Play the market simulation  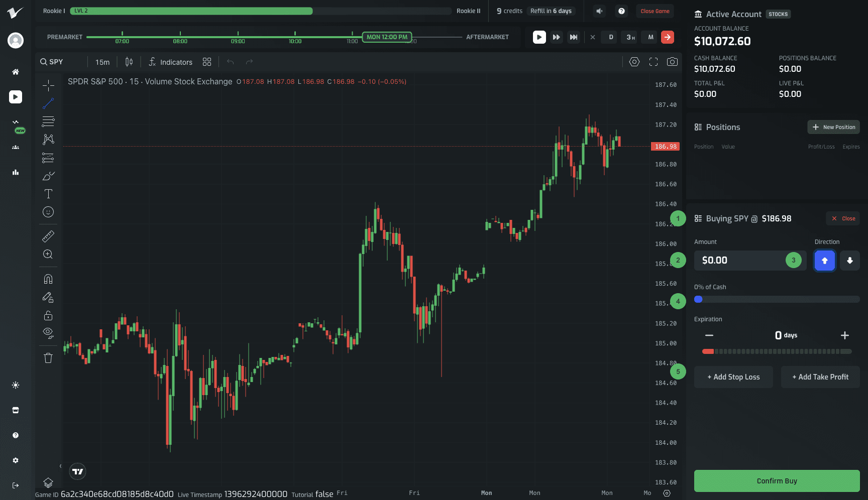tap(539, 37)
